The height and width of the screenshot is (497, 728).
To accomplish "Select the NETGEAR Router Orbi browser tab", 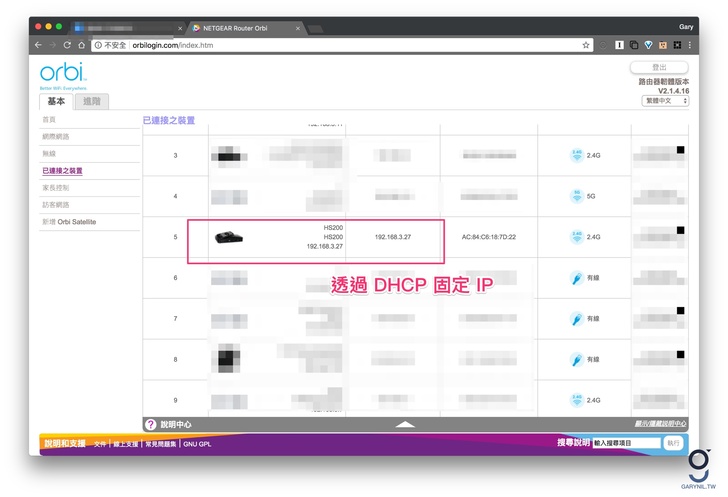I will click(x=246, y=28).
